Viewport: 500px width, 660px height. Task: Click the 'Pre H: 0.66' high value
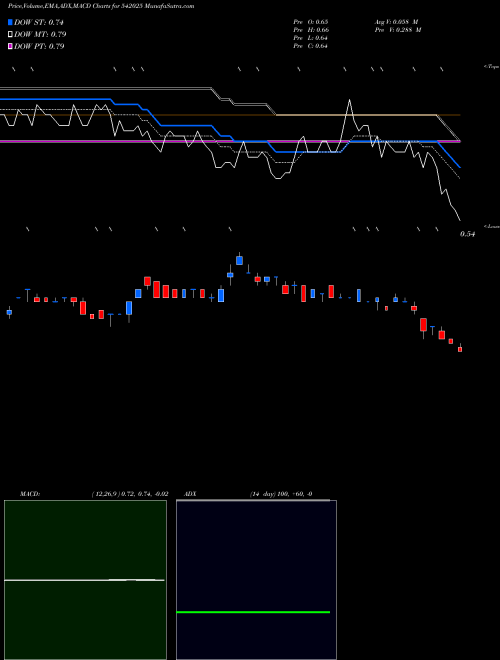click(x=311, y=30)
